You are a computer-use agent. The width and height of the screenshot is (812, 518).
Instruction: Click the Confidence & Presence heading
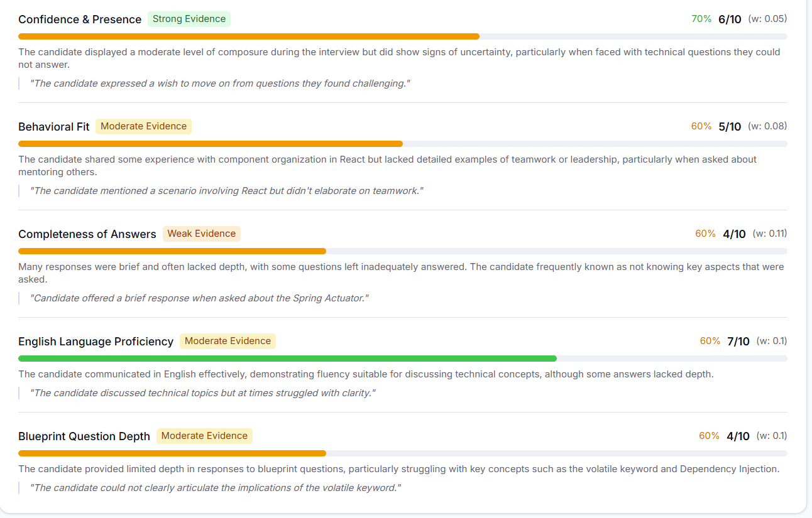coord(80,19)
